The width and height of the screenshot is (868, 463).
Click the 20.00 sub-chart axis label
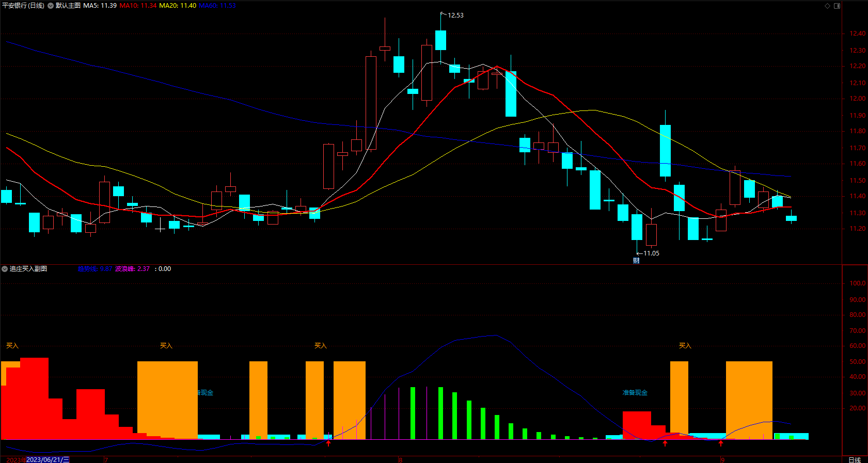point(858,408)
